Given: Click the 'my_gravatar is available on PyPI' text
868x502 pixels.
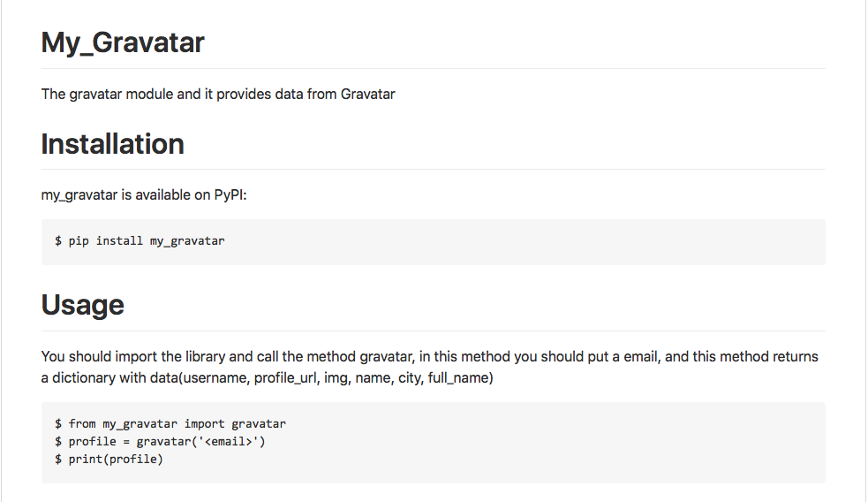Looking at the screenshot, I should pyautogui.click(x=144, y=195).
